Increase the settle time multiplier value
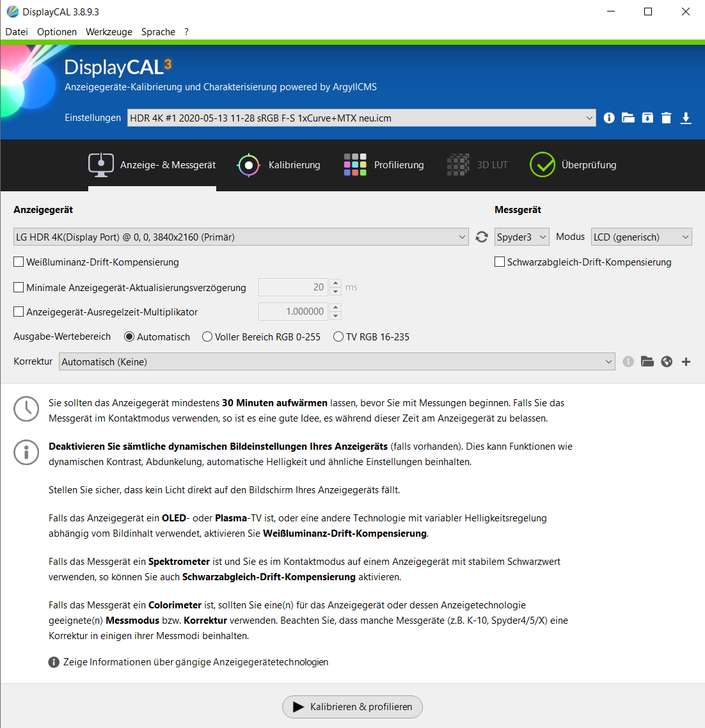Viewport: 705px width, 728px height. click(336, 307)
